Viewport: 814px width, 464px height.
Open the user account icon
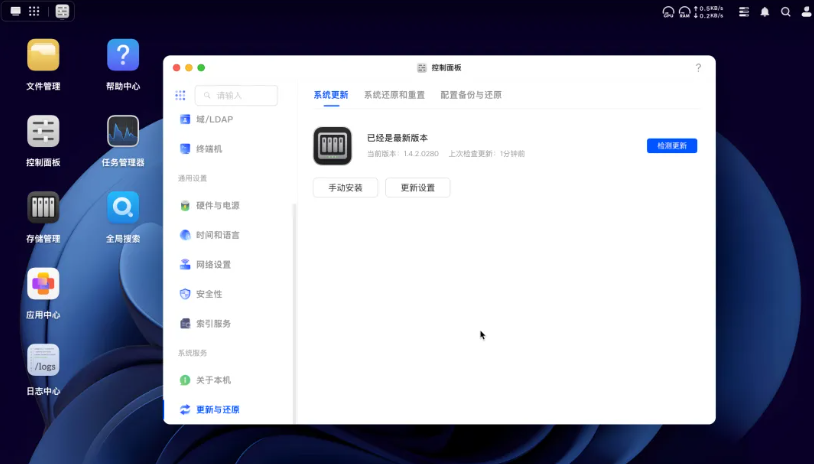[807, 11]
